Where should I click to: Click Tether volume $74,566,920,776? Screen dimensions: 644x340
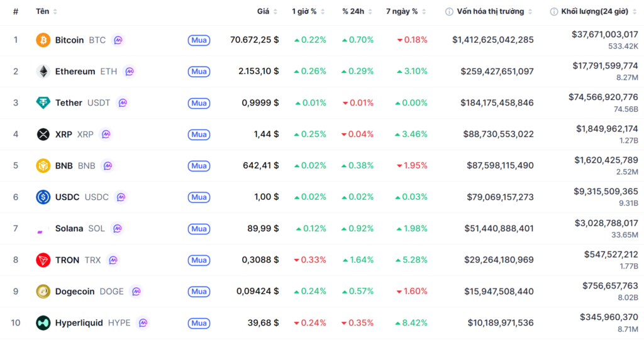coord(603,97)
